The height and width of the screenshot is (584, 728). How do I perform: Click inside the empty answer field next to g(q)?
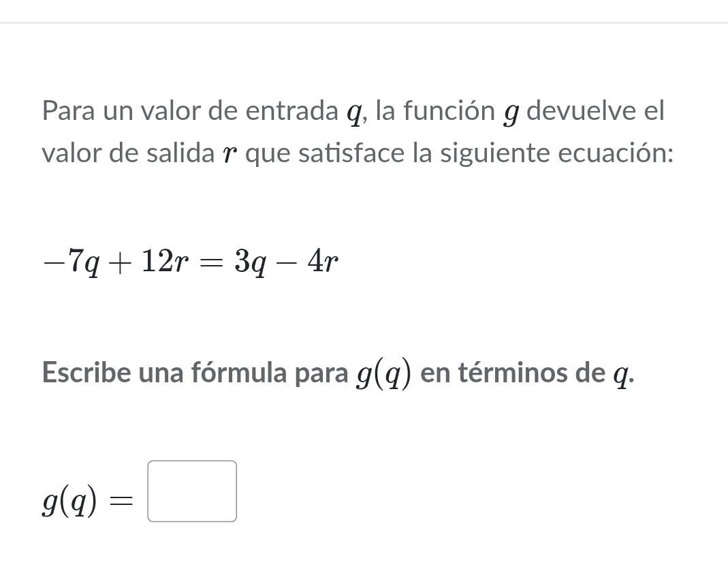tap(191, 491)
